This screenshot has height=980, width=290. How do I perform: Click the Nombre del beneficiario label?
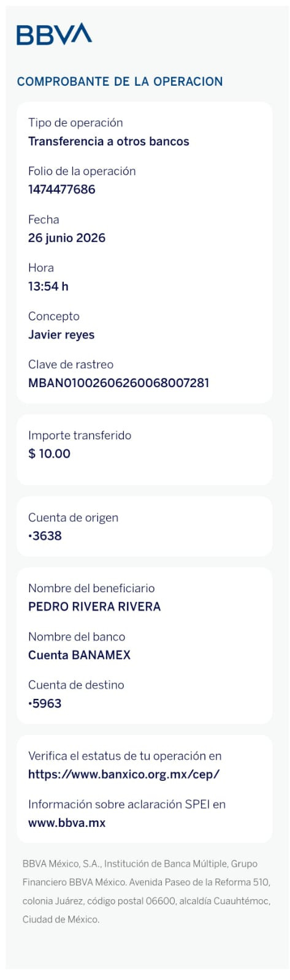[91, 588]
